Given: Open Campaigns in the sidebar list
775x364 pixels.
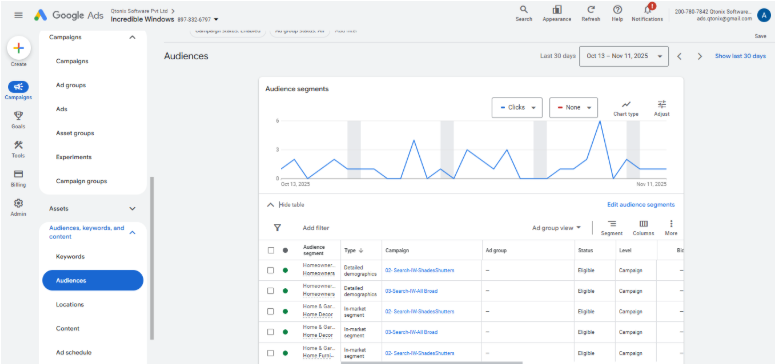Looking at the screenshot, I should click(x=72, y=61).
